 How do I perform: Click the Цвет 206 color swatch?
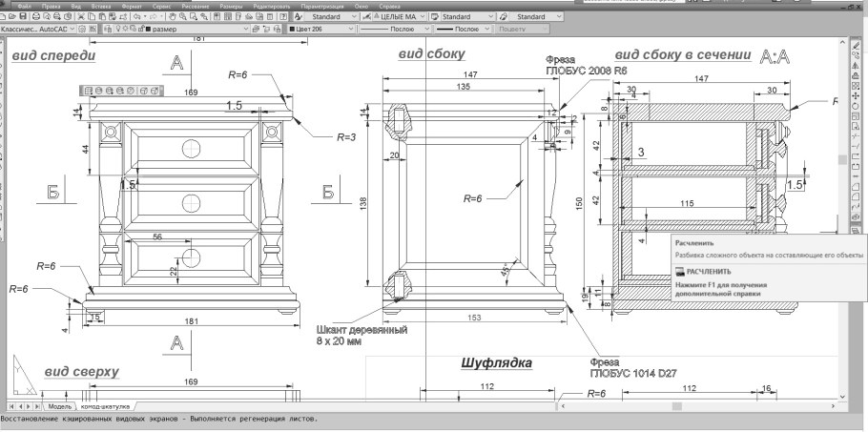(294, 31)
